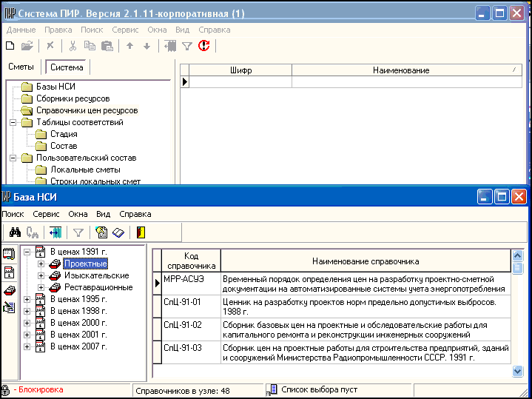Click the red refresh icon in top toolbar
The height and width of the screenshot is (399, 532).
(x=204, y=46)
